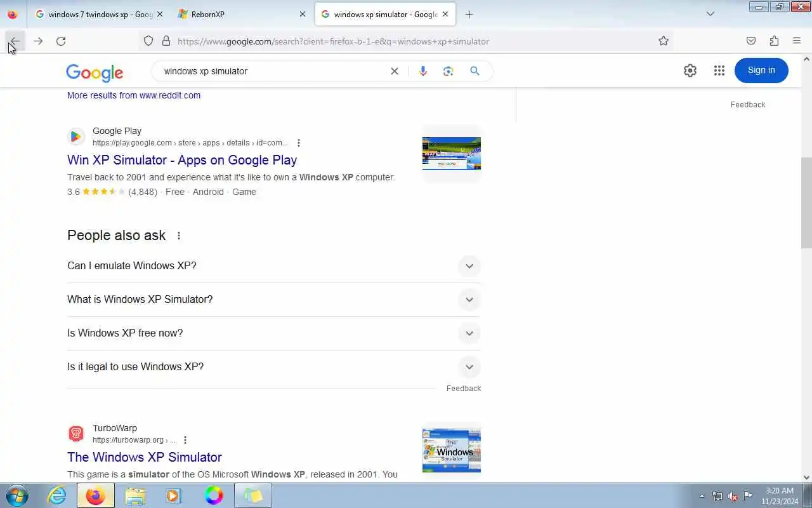812x508 pixels.
Task: Open 'The Windows XP Simulator' link
Action: (x=145, y=457)
